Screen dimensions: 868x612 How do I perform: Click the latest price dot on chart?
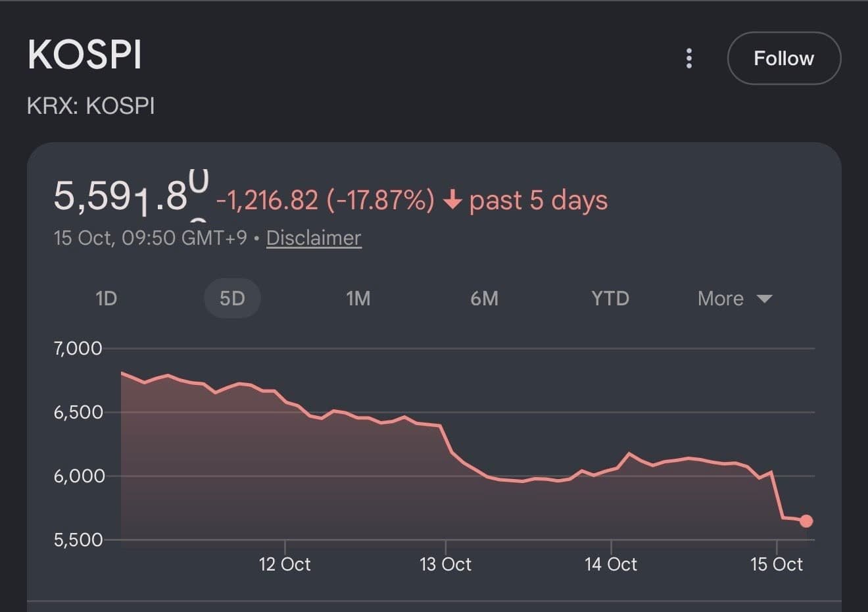[x=806, y=521]
